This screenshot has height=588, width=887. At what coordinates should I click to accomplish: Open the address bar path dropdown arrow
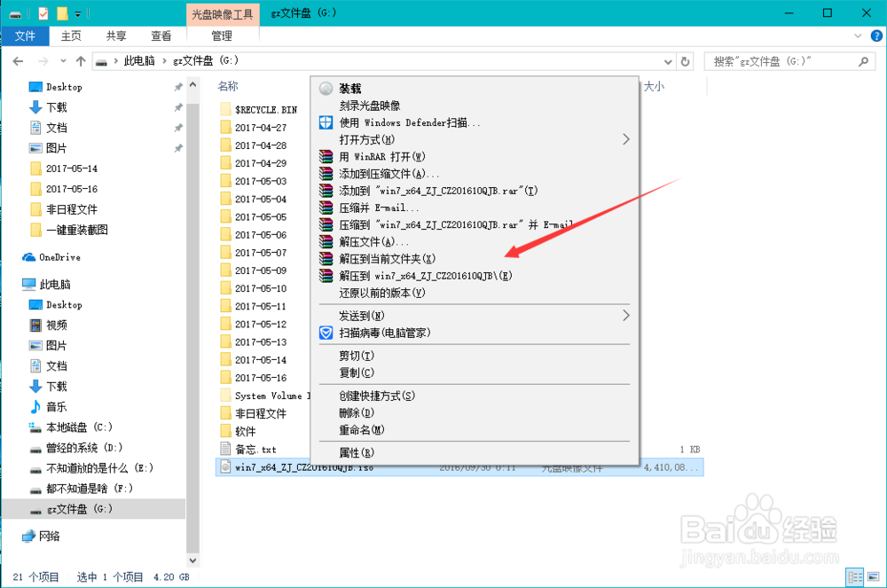[667, 62]
